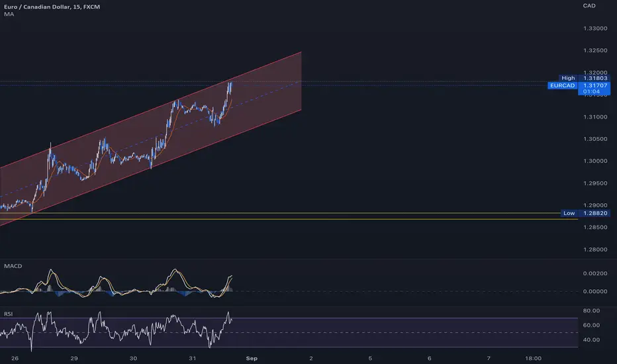Screen dimensions: 617x364
Task: Click date 6 on the time axis
Action: [429, 358]
